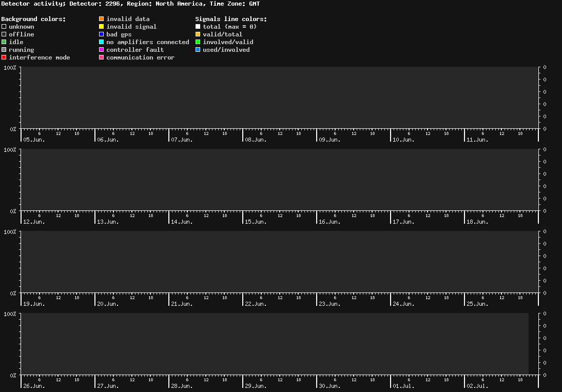Click the orange valid/total line swatch
Screen dimensions: 562x392
coord(198,34)
